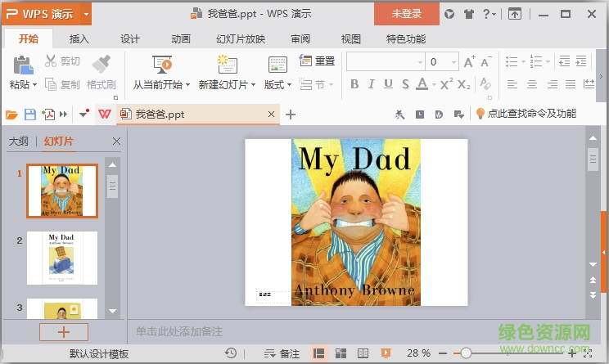Click the save icon in quick access bar
The height and width of the screenshot is (364, 609).
(x=30, y=115)
